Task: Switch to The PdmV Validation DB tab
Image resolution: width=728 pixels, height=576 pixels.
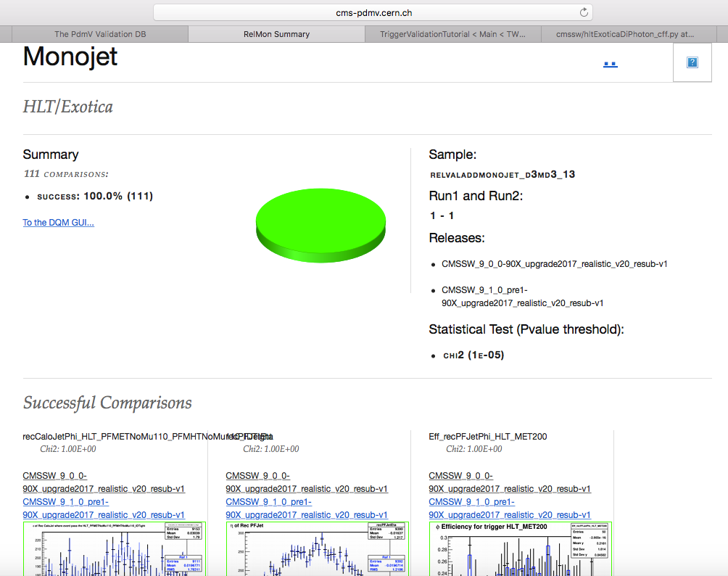Action: coord(100,34)
